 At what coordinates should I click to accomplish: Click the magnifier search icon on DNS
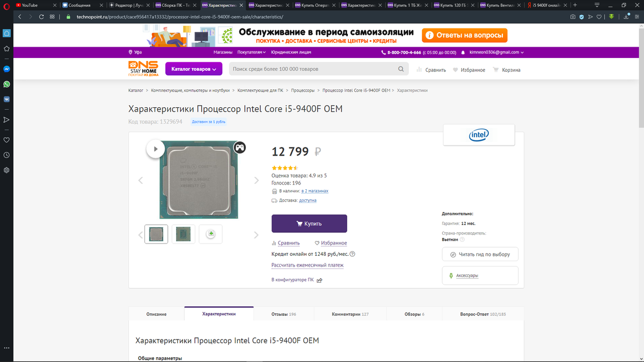pos(401,69)
